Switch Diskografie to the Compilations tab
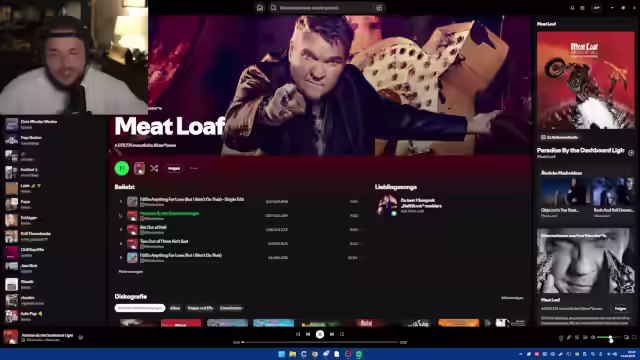 tap(231, 308)
